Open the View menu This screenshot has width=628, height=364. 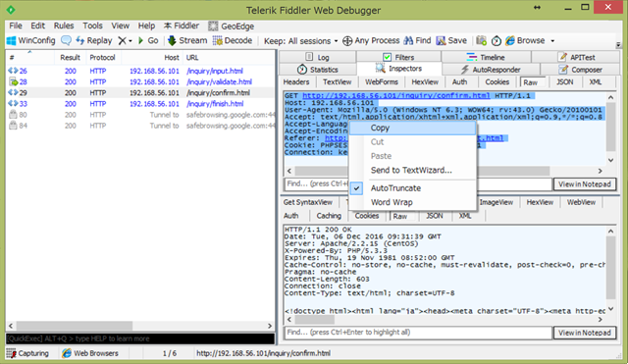(120, 26)
